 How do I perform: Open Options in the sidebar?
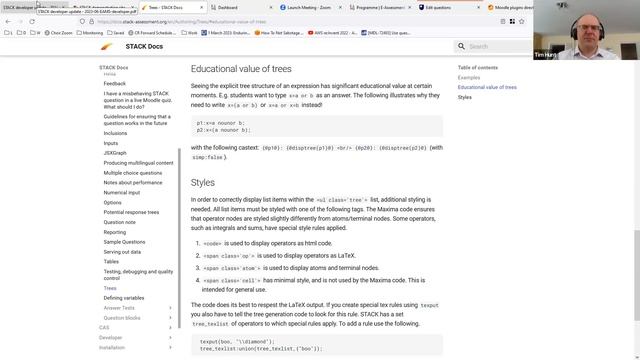[112, 202]
